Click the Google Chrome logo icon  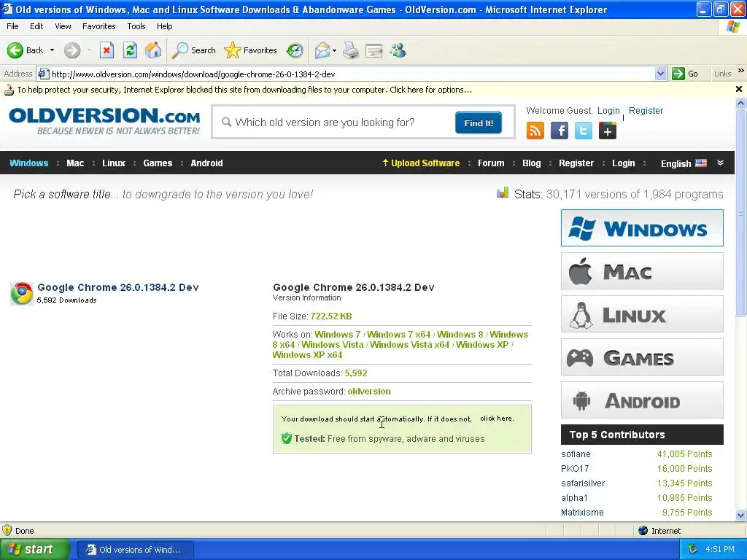pos(22,293)
